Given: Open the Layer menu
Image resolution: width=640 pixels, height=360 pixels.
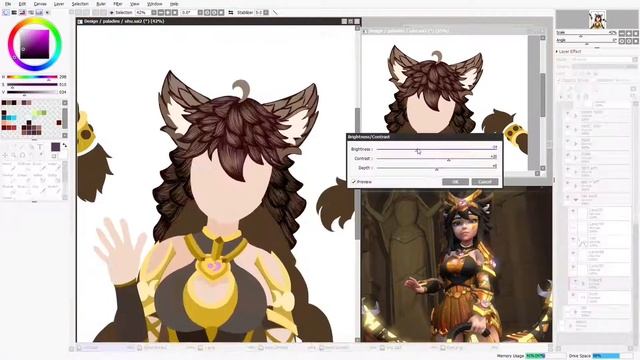Looking at the screenshot, I should point(59,4).
